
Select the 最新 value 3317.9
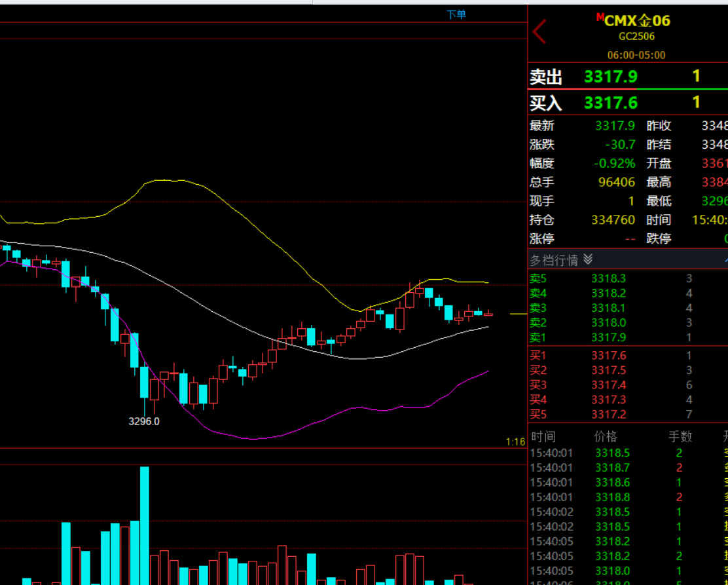pos(615,126)
